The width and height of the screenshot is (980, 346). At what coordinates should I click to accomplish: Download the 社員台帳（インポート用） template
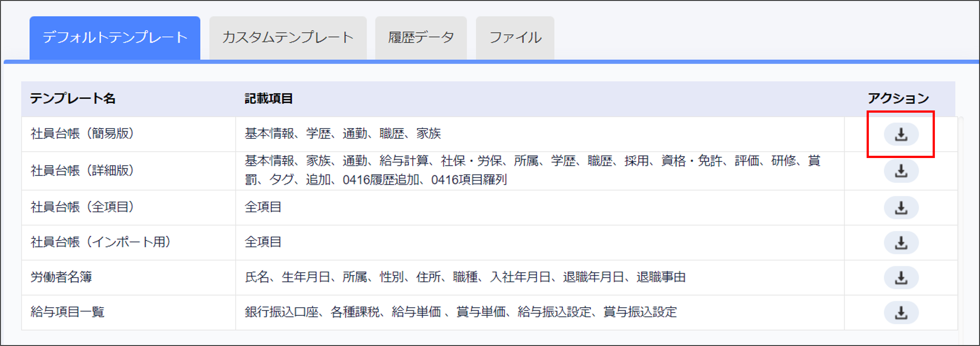click(900, 242)
